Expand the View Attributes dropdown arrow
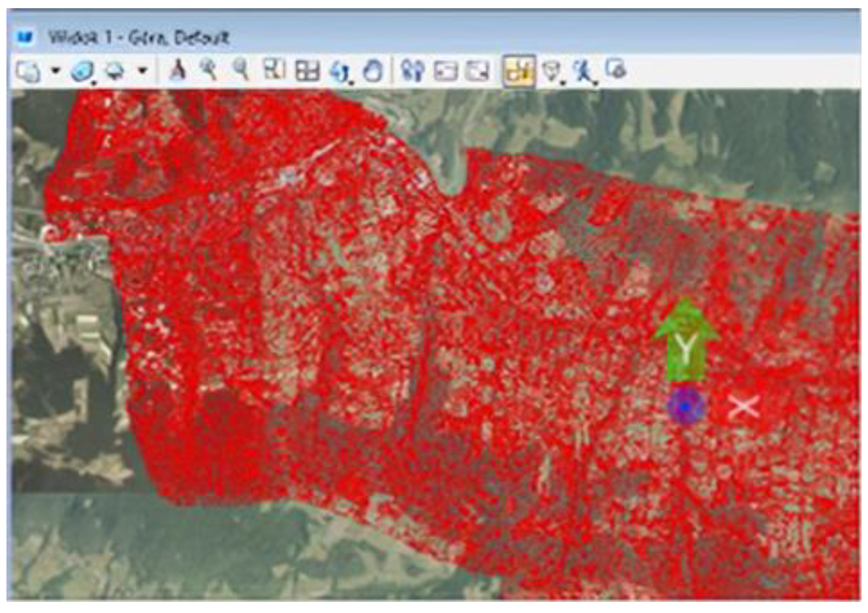Image resolution: width=868 pixels, height=613 pixels. coord(55,70)
